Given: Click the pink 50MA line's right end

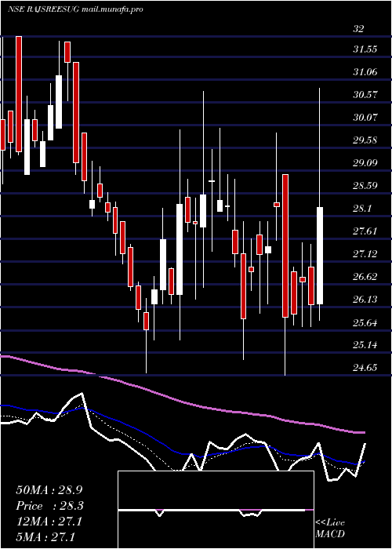Looking at the screenshot, I should pos(363,433).
